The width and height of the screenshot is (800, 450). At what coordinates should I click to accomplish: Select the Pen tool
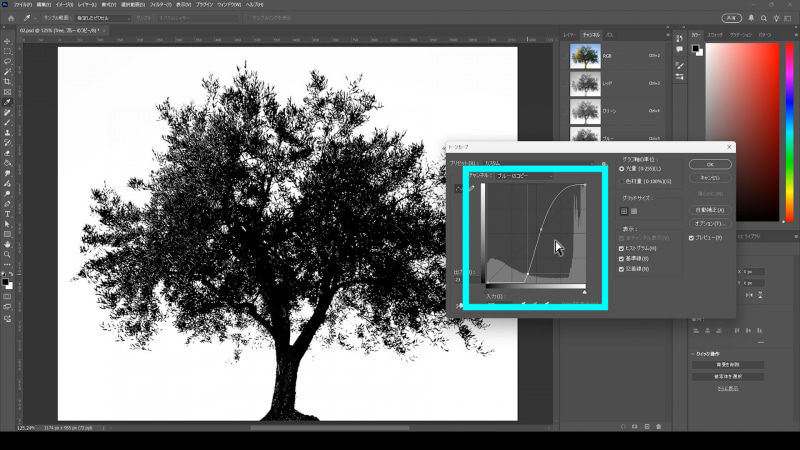coord(7,204)
